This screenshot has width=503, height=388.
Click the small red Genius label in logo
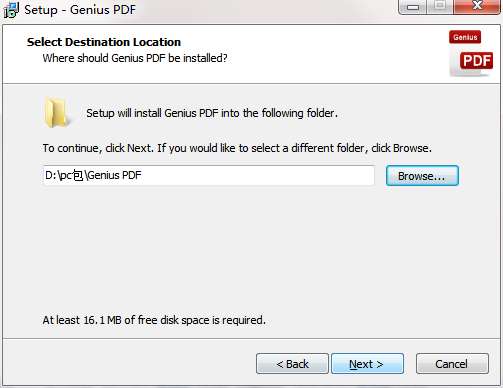pos(465,37)
